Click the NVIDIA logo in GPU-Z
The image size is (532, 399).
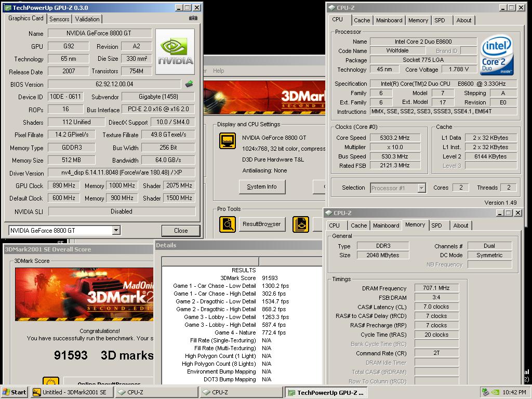coord(175,51)
